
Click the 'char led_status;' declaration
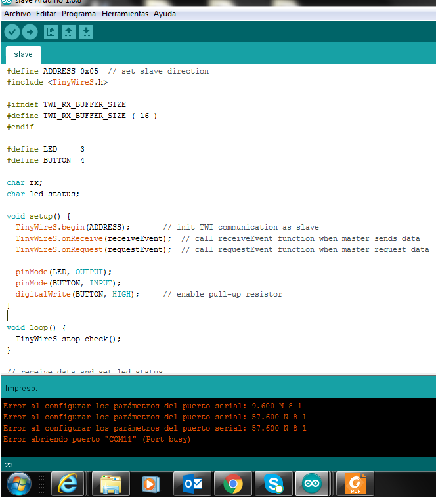coord(43,194)
